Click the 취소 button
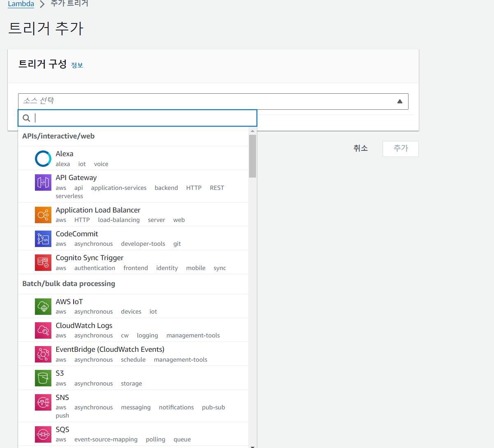494x448 pixels. pyautogui.click(x=360, y=148)
